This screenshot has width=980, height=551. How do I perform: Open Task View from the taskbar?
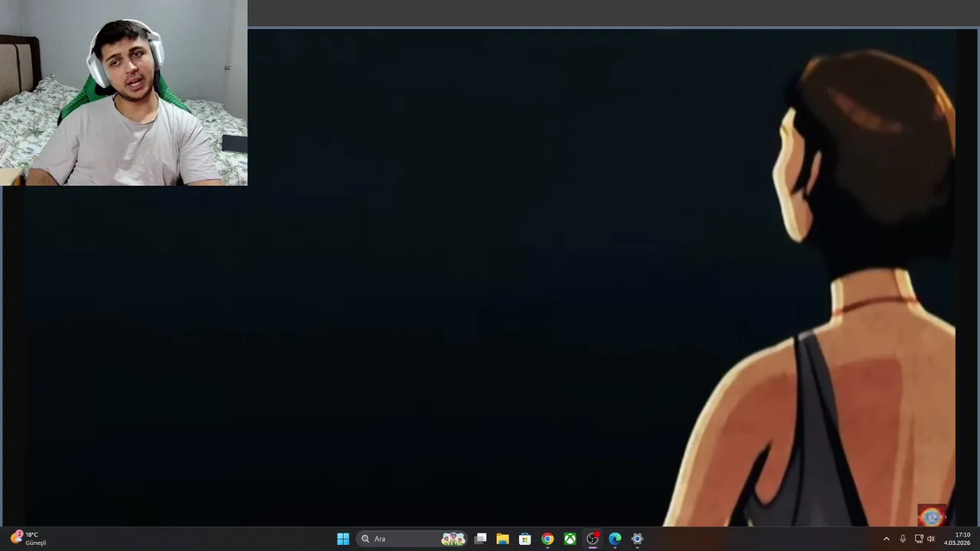(x=480, y=539)
